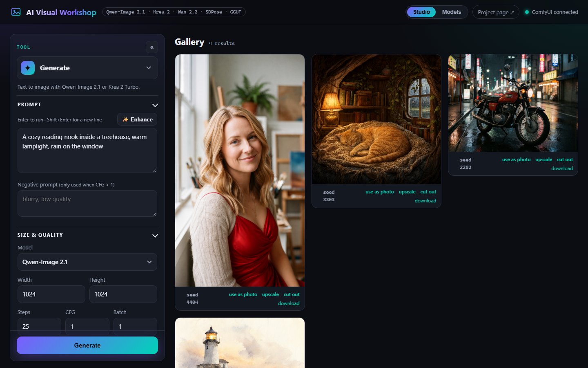Collapse the tool sidebar with the double-chevron button
This screenshot has height=368, width=588.
(x=152, y=47)
